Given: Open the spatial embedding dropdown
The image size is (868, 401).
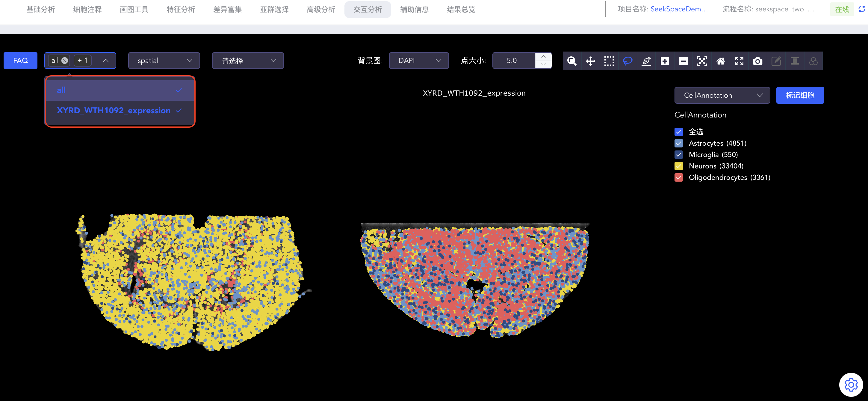Looking at the screenshot, I should [x=164, y=61].
